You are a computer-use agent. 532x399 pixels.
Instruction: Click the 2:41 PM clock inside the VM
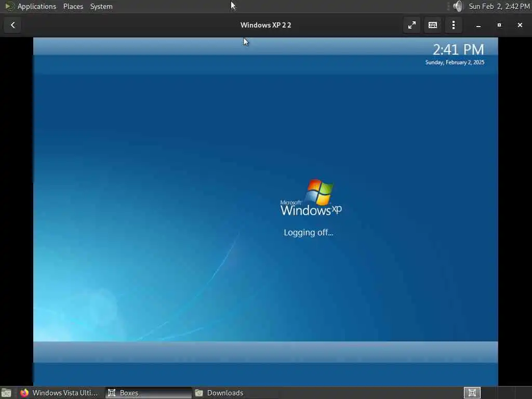(458, 50)
